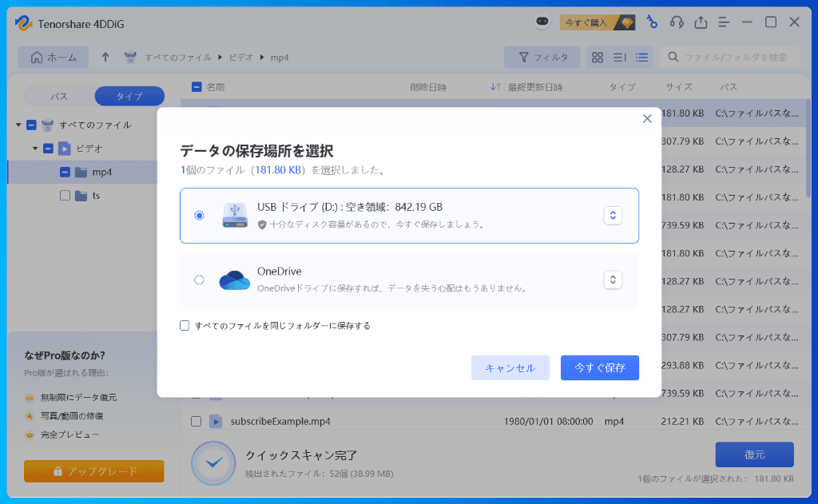This screenshot has width=818, height=504.
Task: Click mp4 in the breadcrumb
Action: (x=280, y=58)
